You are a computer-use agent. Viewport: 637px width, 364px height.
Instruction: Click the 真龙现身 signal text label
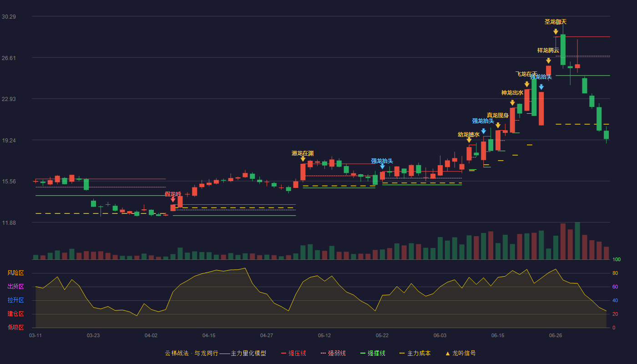(498, 116)
